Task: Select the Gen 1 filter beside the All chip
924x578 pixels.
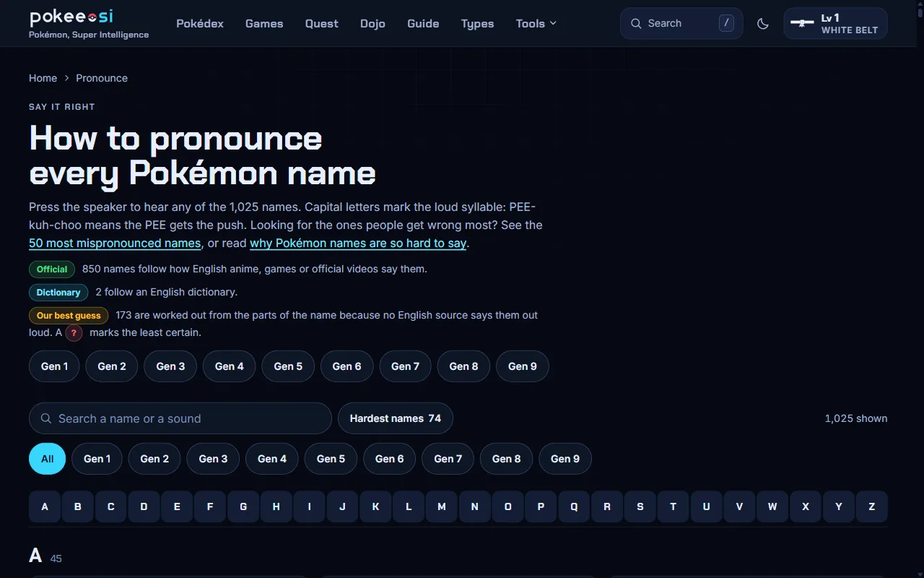Action: click(x=97, y=459)
